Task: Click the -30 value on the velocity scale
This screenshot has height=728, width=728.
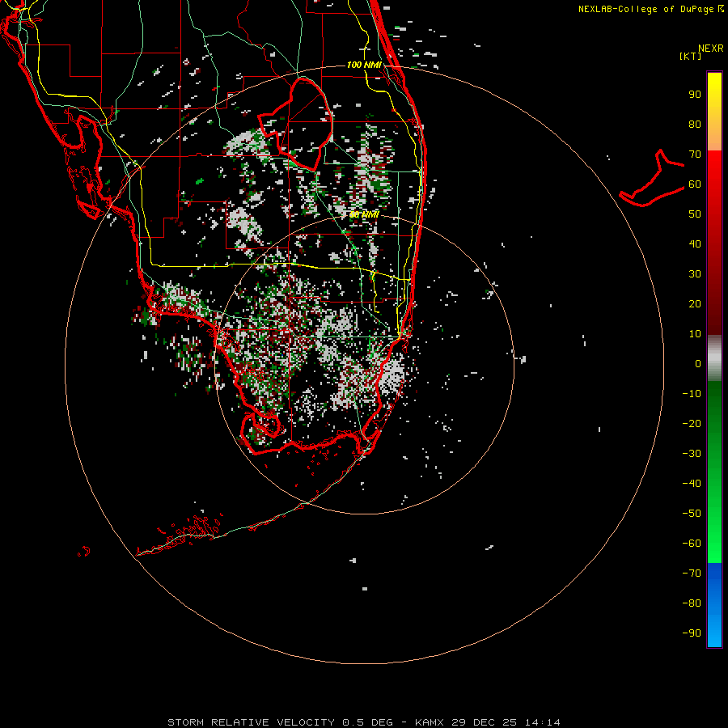Action: tap(692, 454)
